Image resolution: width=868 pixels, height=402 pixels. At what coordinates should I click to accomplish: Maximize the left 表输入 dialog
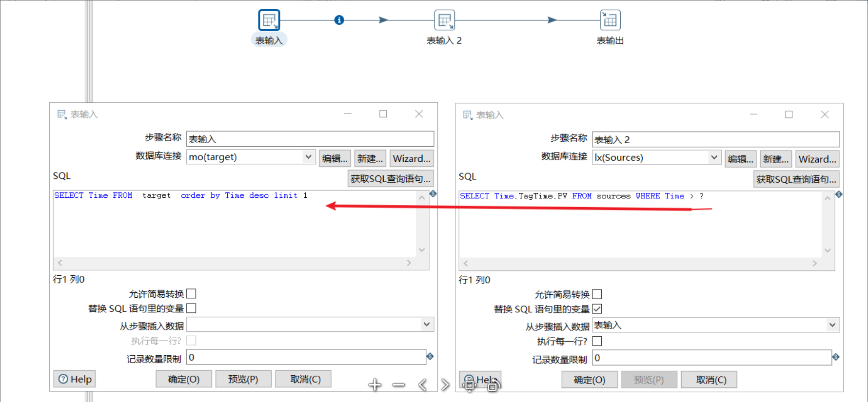[x=383, y=114]
